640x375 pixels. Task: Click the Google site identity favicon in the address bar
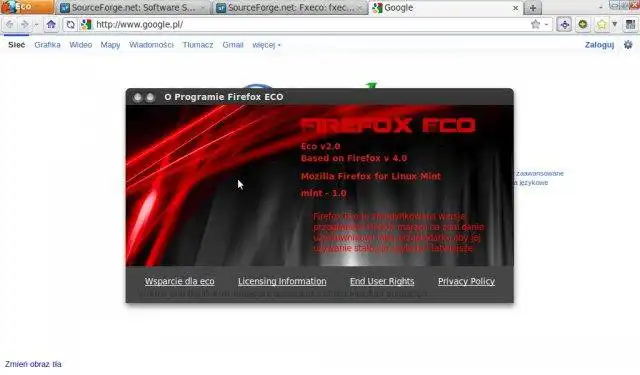pyautogui.click(x=86, y=24)
